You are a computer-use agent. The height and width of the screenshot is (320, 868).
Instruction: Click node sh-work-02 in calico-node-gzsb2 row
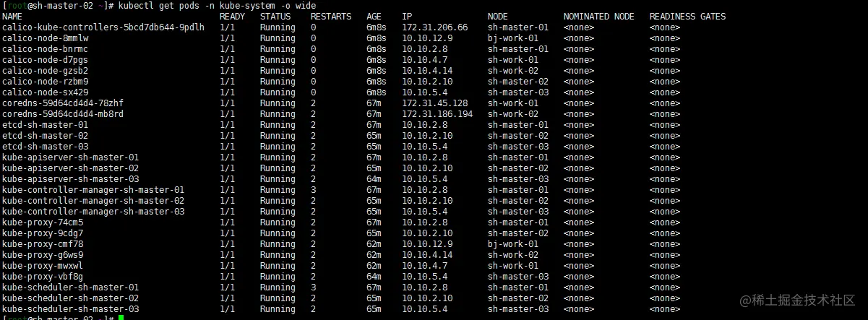tap(513, 71)
